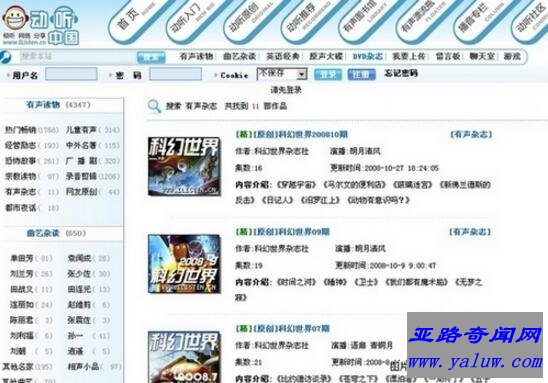Screen dimensions: 548x383
Task: Expand the Cookie 不保存 dropdown
Action: coord(282,74)
